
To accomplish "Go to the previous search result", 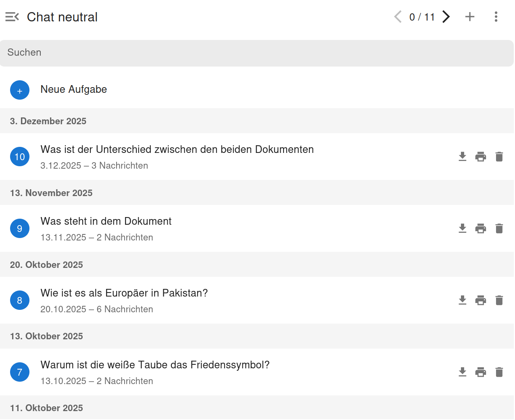I will (397, 17).
